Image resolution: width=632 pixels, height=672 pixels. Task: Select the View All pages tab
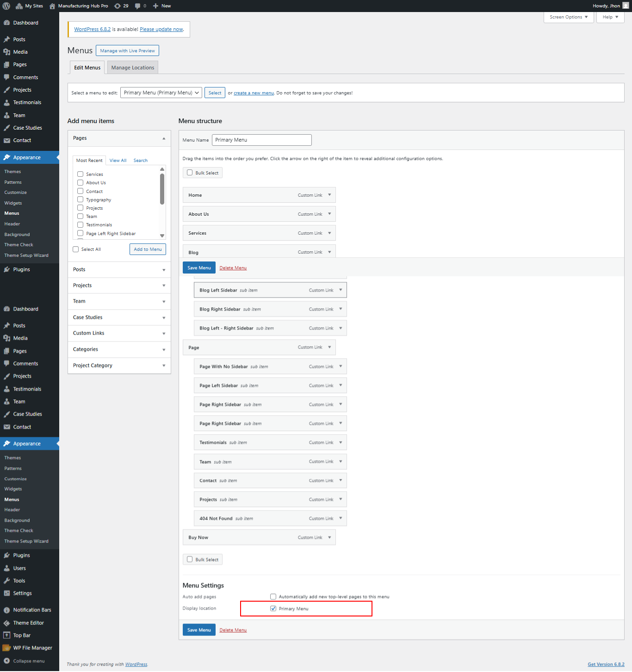pos(118,161)
